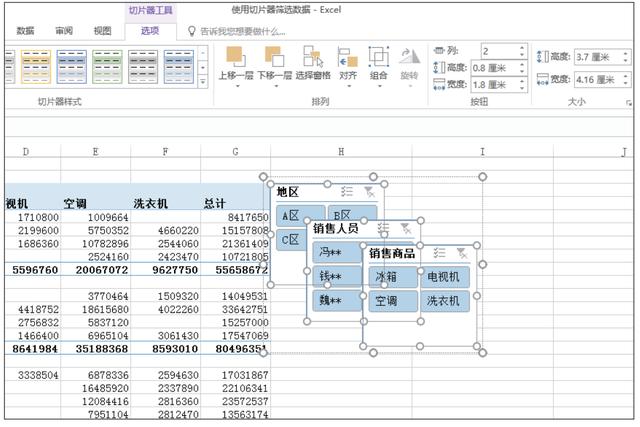Viewport: 640px width, 427px height.
Task: Filter by A区 in the 地区 slicer
Action: coord(300,215)
